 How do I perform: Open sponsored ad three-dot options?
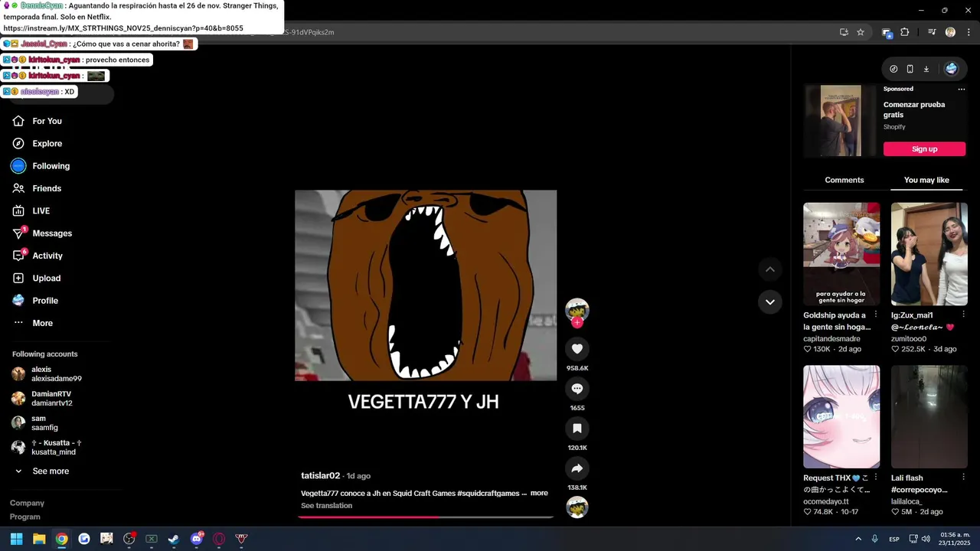(962, 90)
